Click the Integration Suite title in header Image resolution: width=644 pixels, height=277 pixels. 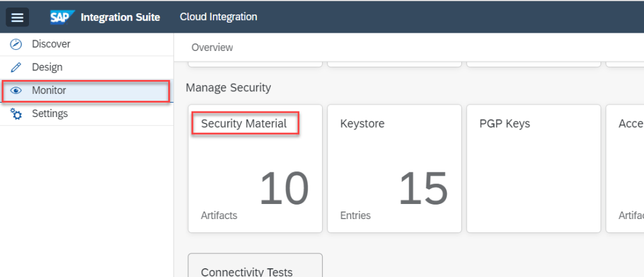[120, 17]
